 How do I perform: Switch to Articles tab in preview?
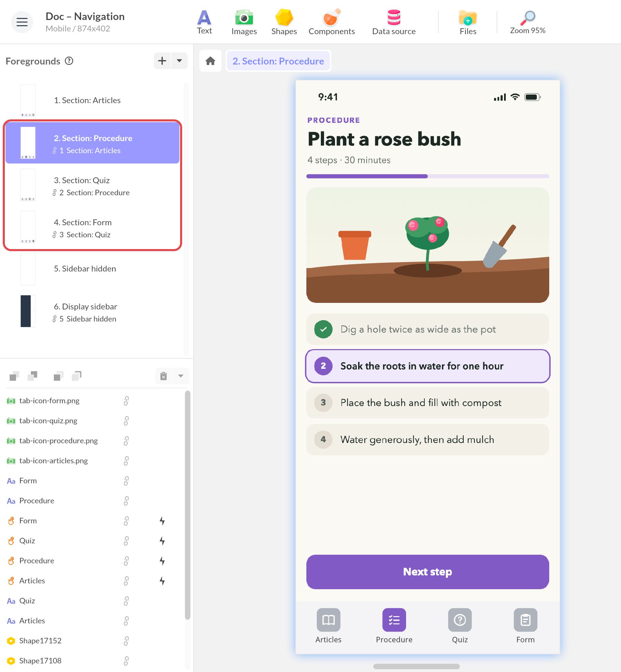point(328,626)
